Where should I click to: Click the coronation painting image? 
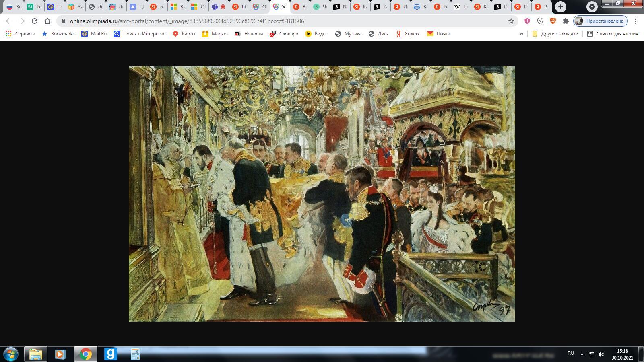click(322, 194)
